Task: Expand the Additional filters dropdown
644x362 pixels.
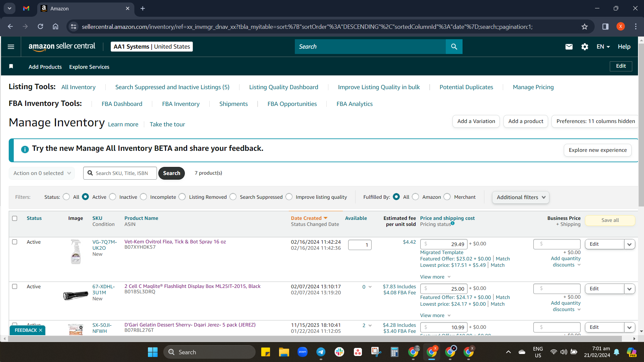Action: 521,197
